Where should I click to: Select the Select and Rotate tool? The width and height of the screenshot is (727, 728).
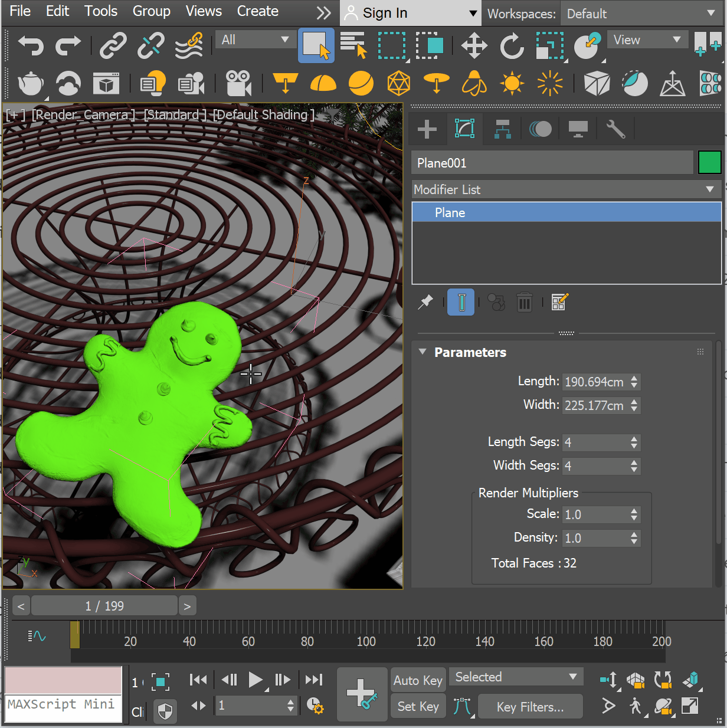tap(512, 45)
